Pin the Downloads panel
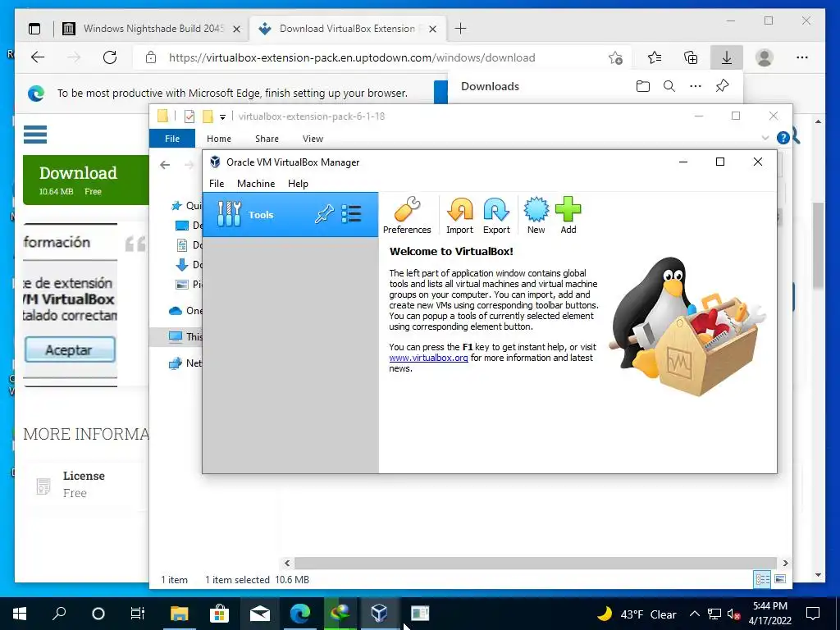 pyautogui.click(x=722, y=85)
